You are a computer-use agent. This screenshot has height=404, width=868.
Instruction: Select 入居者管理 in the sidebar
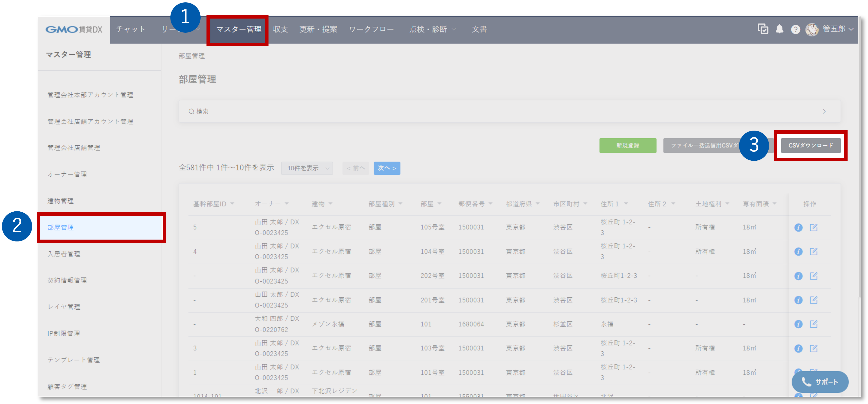64,254
